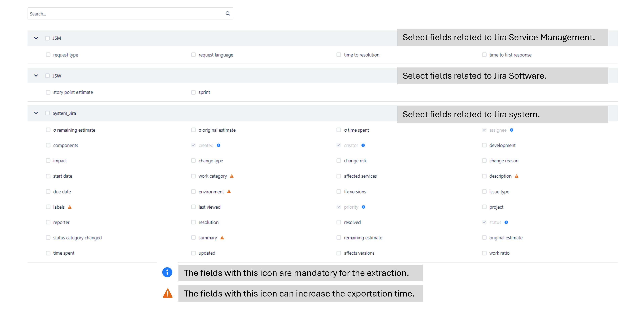
Task: Tick the labels checkbox
Action: coord(48,207)
